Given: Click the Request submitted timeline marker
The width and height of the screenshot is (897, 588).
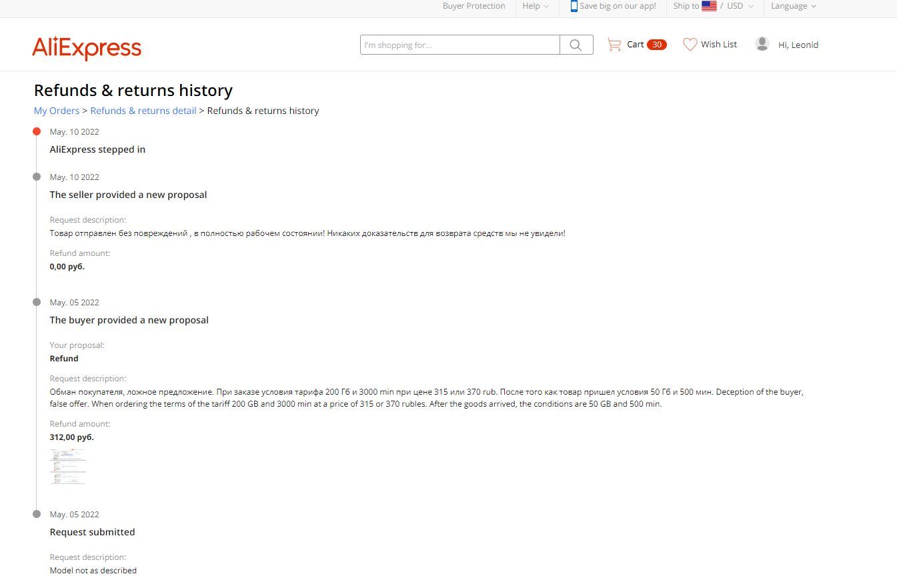Looking at the screenshot, I should 37,514.
